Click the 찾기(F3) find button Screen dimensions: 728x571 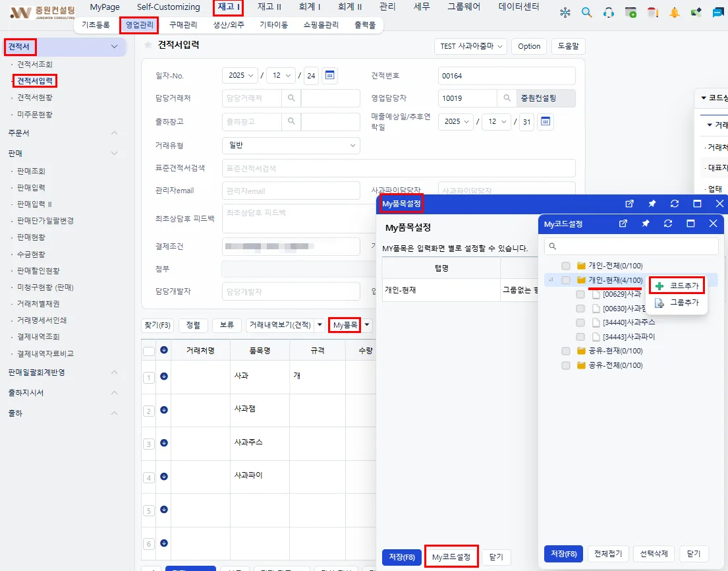click(157, 325)
